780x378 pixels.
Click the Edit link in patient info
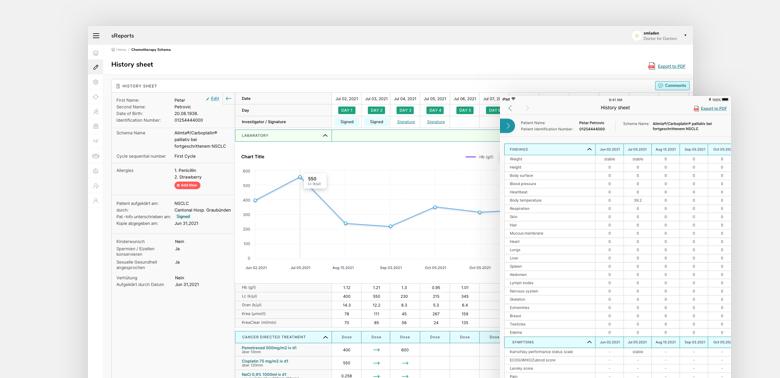(212, 98)
